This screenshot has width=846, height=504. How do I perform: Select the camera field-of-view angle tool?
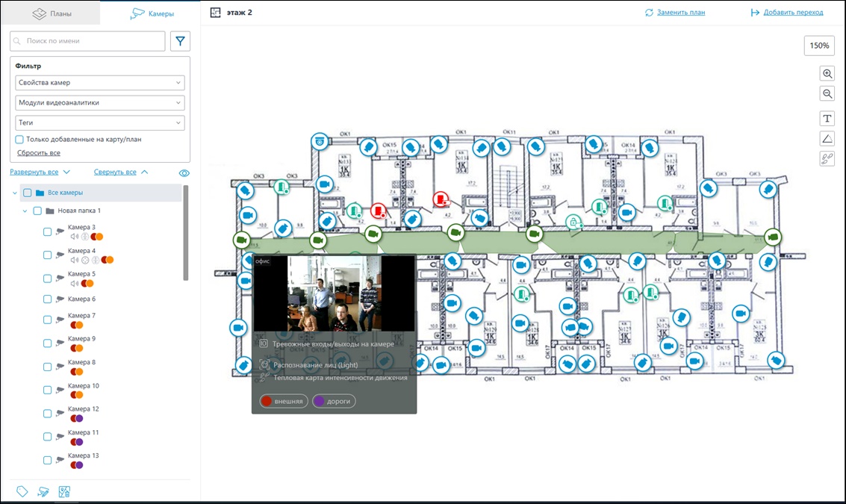tap(827, 138)
